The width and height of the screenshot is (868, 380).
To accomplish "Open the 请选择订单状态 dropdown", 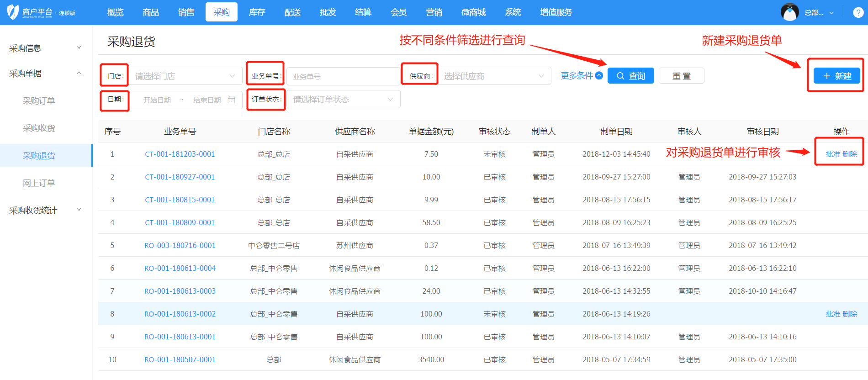I will [x=343, y=100].
